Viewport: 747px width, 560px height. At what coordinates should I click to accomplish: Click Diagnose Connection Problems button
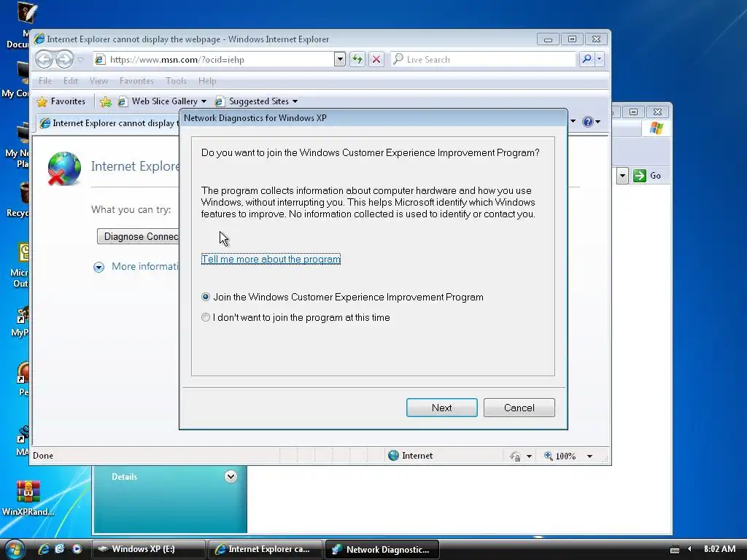(x=138, y=236)
